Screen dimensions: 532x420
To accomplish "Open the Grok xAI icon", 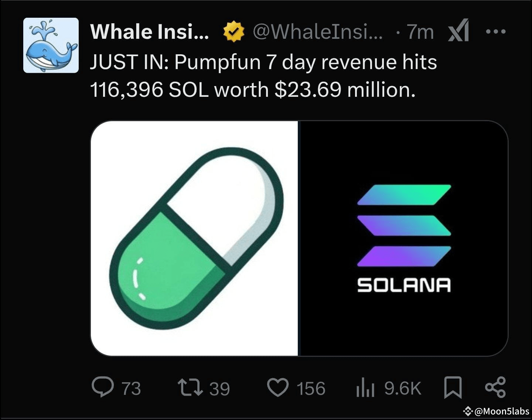I will point(458,31).
